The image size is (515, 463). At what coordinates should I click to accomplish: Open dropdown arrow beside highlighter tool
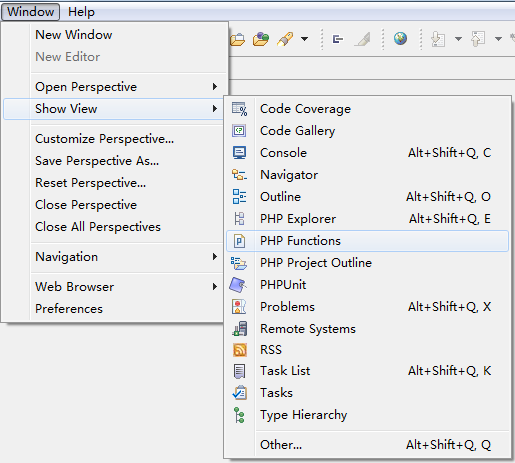(304, 39)
